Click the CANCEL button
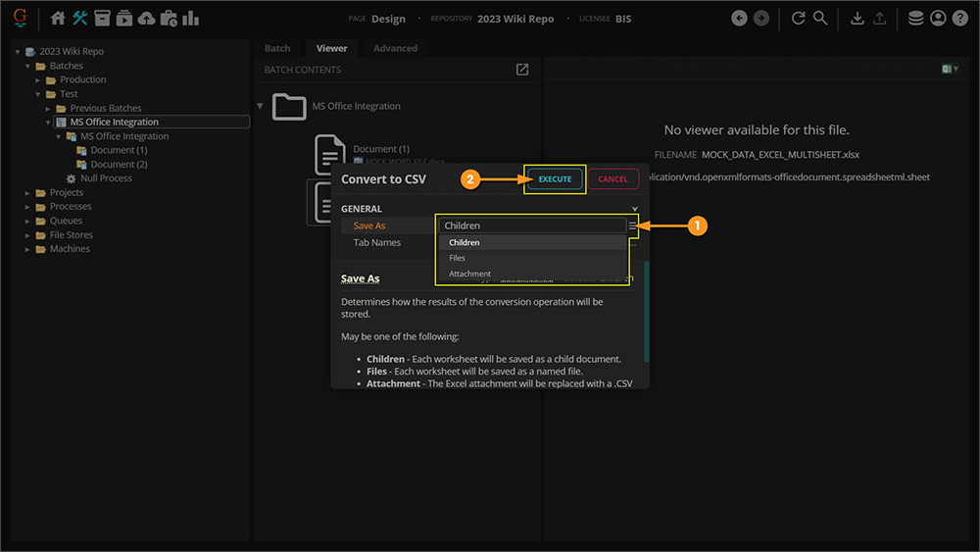The height and width of the screenshot is (552, 980). 612,178
